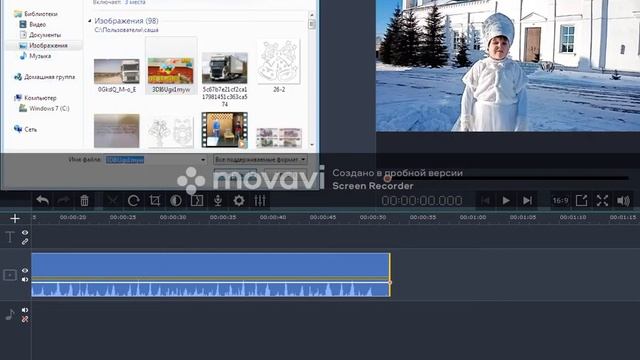This screenshot has height=360, width=640.
Task: Toggle title track visibility eye
Action: (25, 233)
